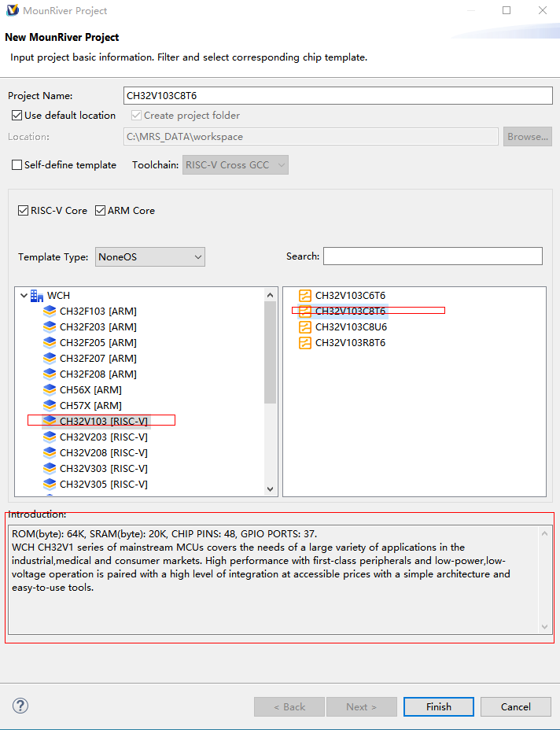The width and height of the screenshot is (560, 730).
Task: Click into the Project Name field
Action: pyautogui.click(x=338, y=95)
